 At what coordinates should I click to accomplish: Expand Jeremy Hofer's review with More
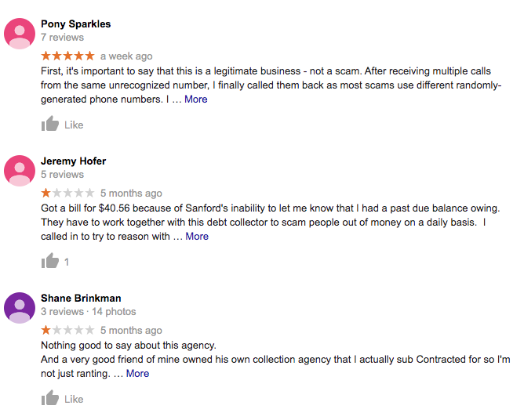pyautogui.click(x=197, y=237)
